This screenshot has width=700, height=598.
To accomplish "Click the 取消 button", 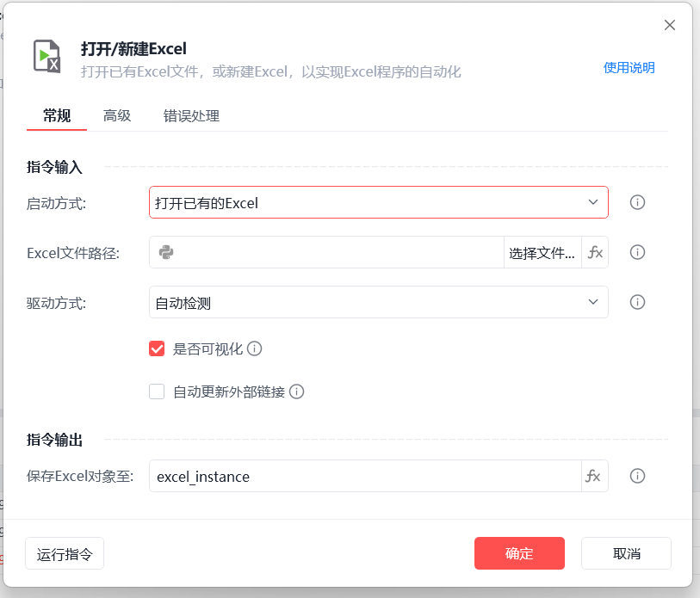I will coord(626,553).
